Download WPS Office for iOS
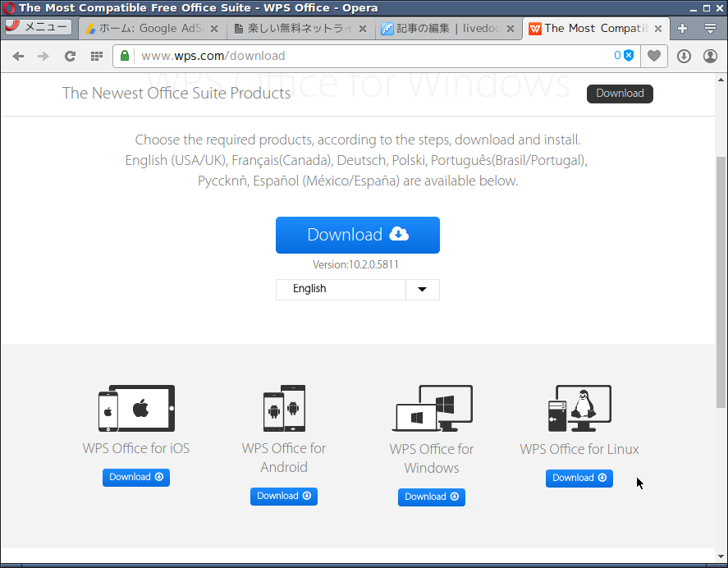This screenshot has width=728, height=568. (x=136, y=478)
